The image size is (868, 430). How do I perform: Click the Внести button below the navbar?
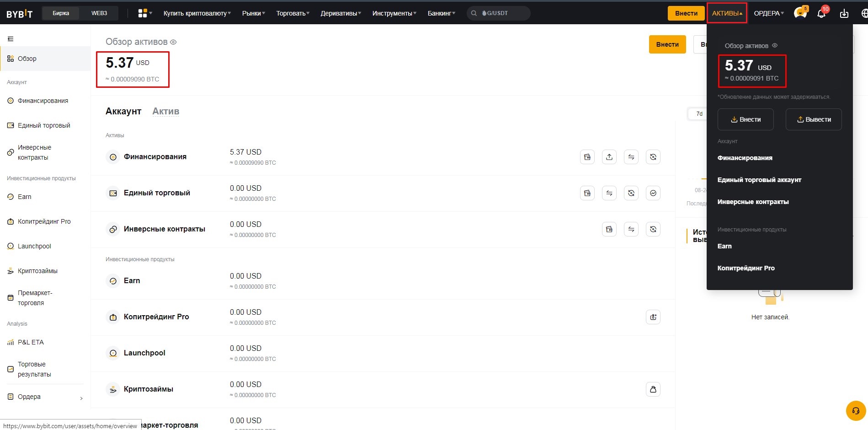tap(667, 44)
